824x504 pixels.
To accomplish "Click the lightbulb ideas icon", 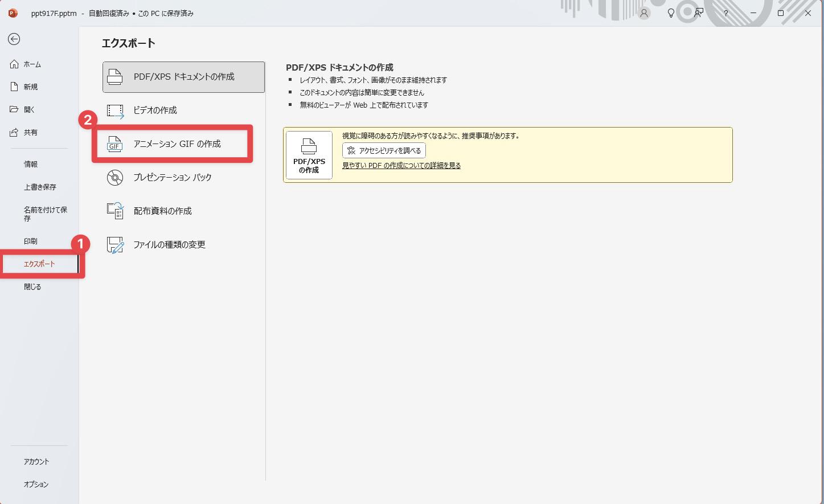I will pos(671,13).
